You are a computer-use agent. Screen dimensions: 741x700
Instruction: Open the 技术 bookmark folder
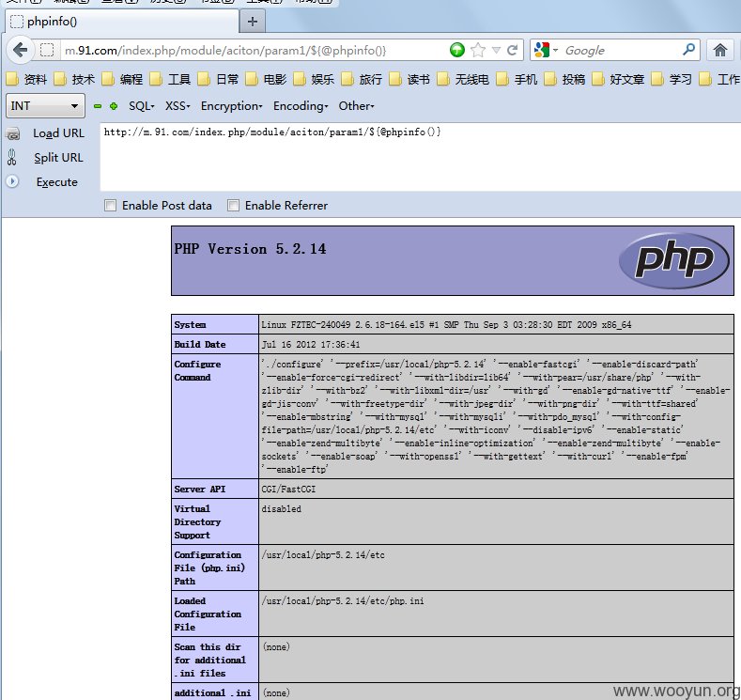[75, 80]
